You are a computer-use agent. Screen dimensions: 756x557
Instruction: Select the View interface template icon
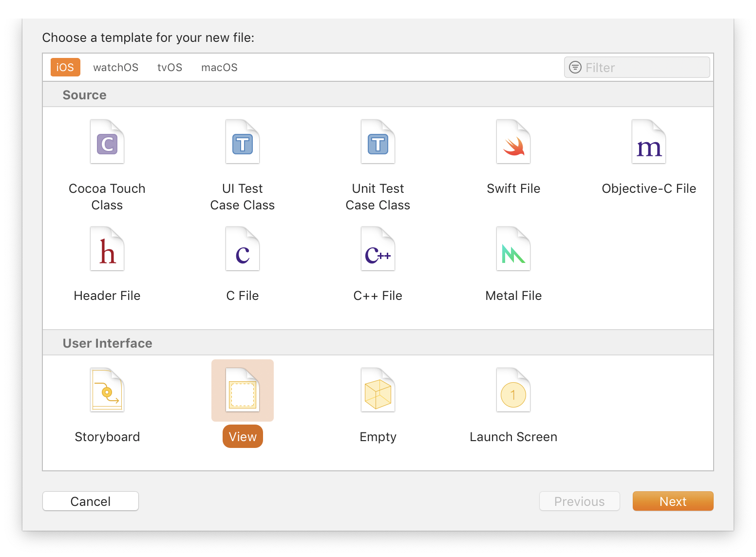coord(243,390)
